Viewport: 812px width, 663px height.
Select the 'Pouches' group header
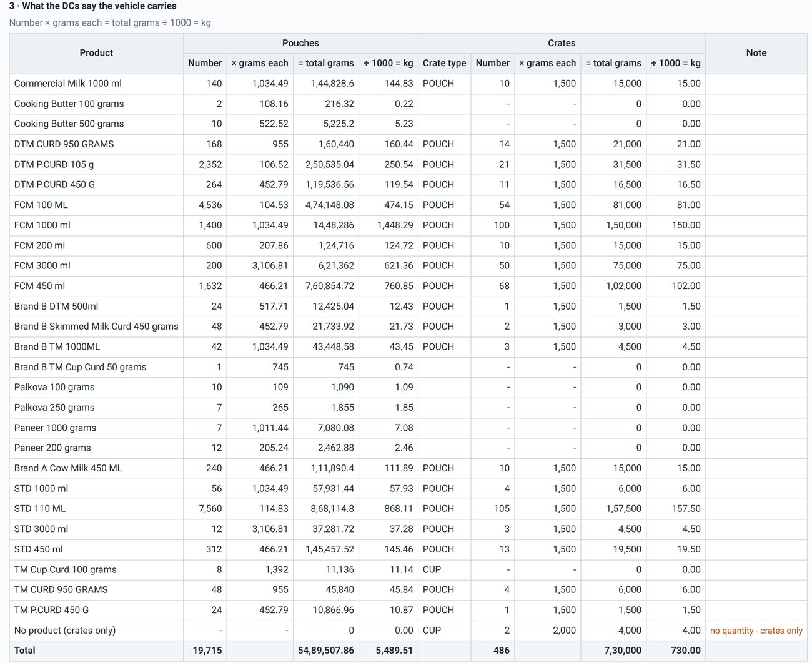click(300, 43)
